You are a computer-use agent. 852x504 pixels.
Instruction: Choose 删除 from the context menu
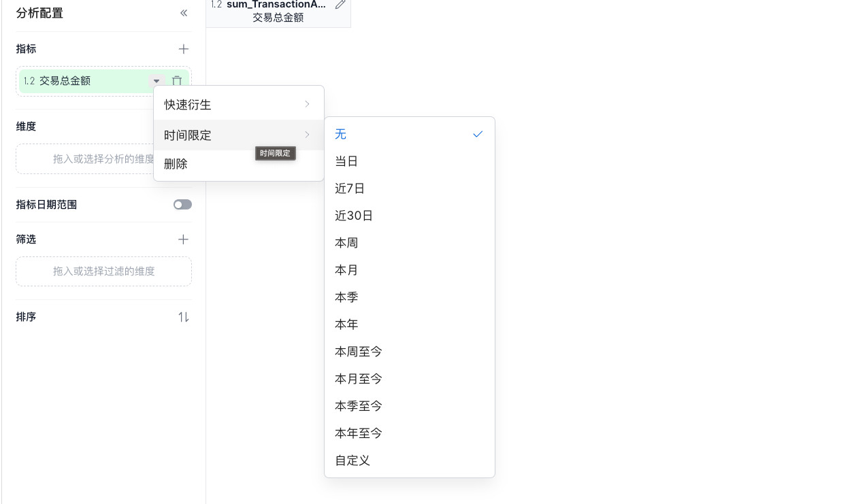click(x=176, y=164)
